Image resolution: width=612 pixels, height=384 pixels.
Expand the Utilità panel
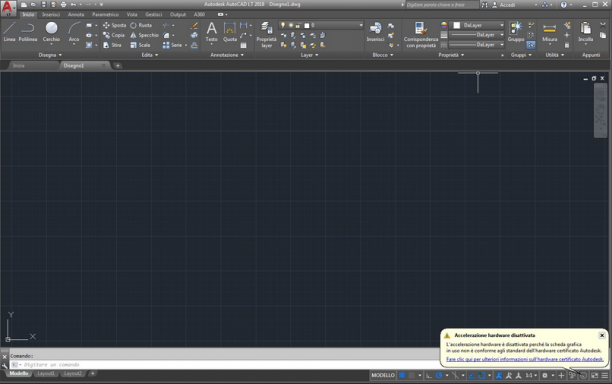pos(555,55)
